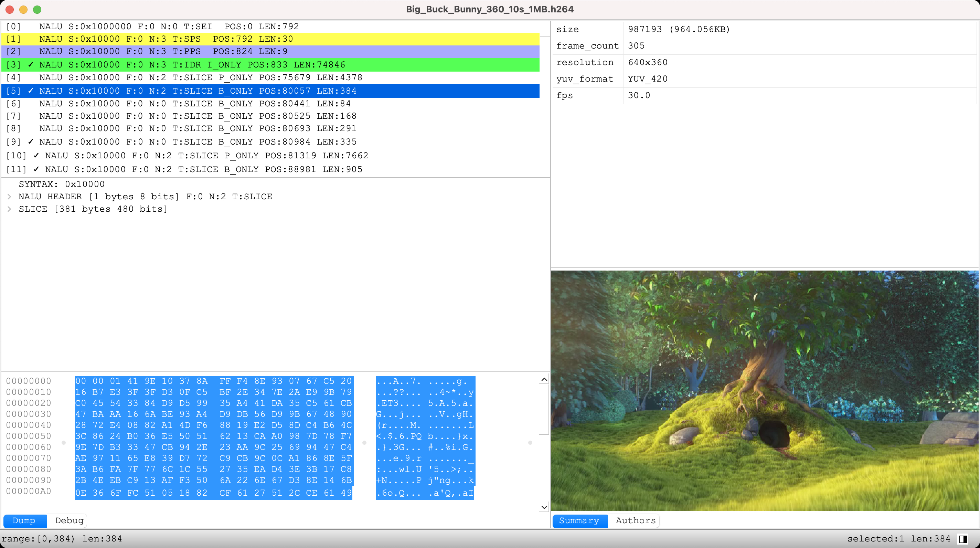This screenshot has width=980, height=548.
Task: Open the Authors tab
Action: pyautogui.click(x=635, y=520)
